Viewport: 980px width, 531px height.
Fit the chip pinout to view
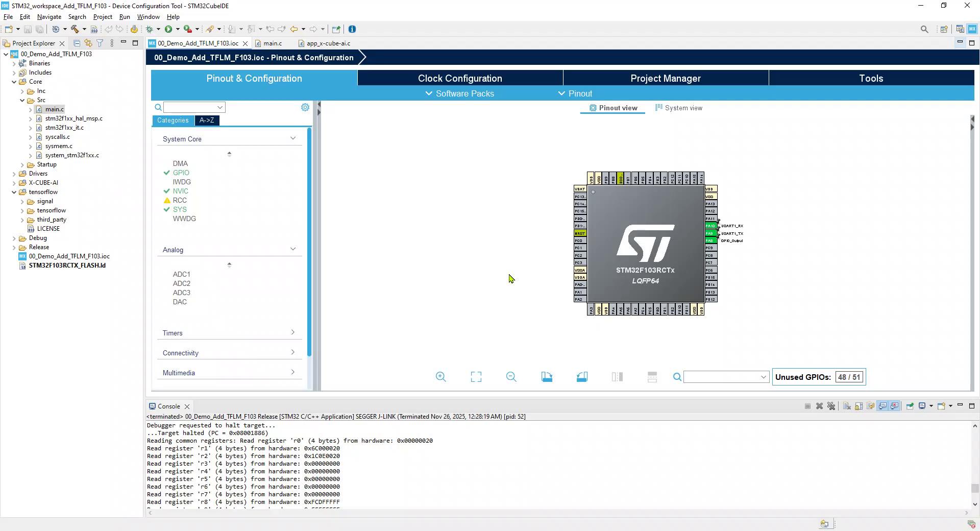click(x=476, y=377)
